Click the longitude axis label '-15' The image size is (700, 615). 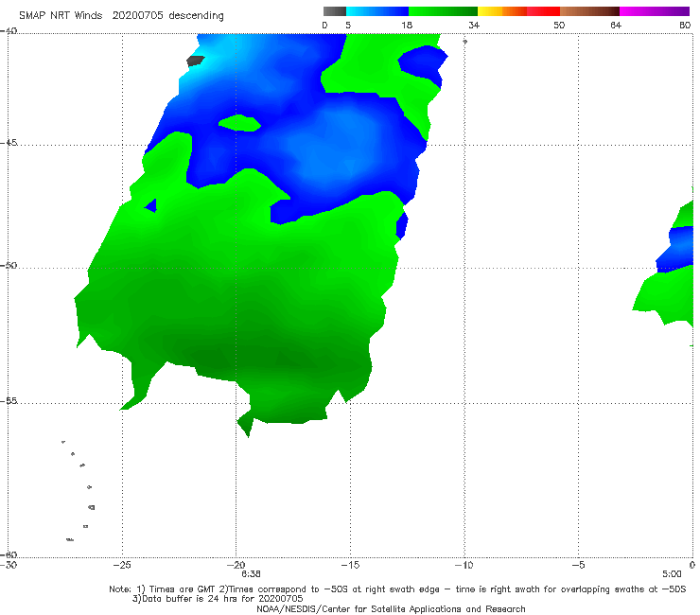(x=350, y=565)
